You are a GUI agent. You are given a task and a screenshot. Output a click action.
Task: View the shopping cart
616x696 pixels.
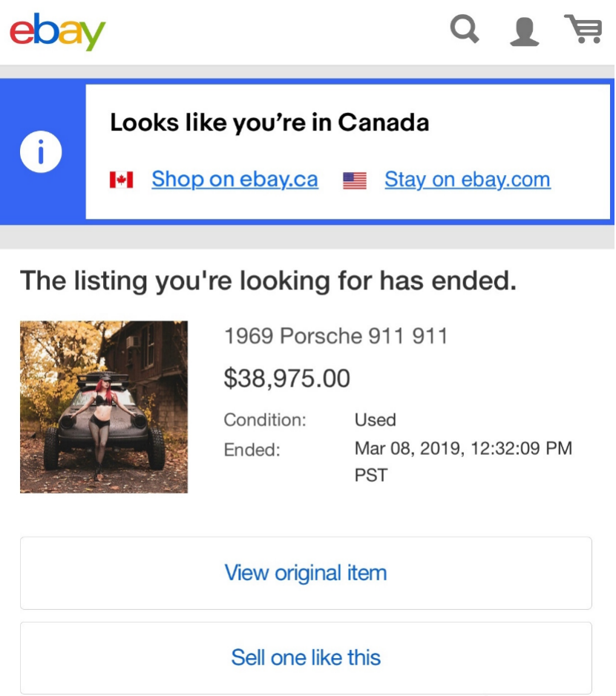[583, 30]
